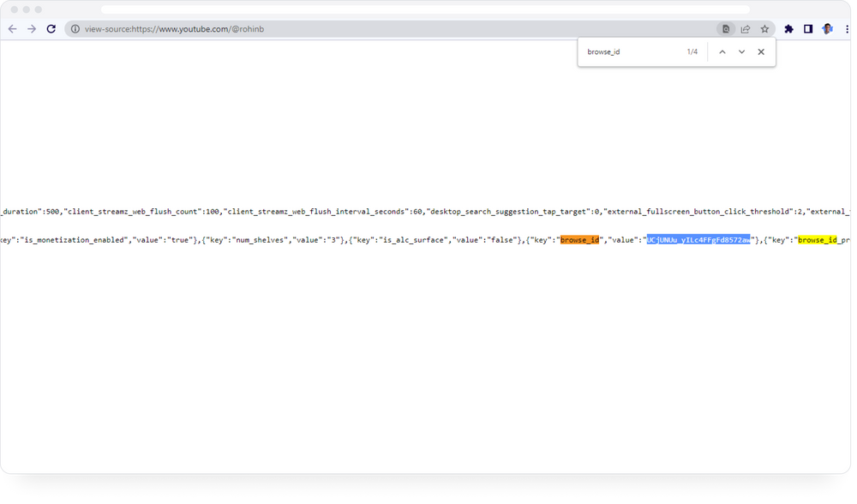Go back to the previous page
This screenshot has width=857, height=504.
click(12, 29)
